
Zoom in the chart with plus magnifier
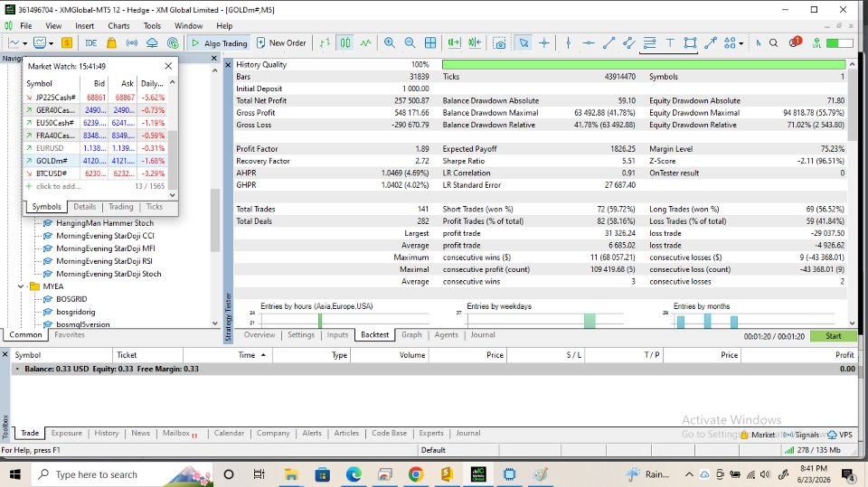tap(389, 43)
